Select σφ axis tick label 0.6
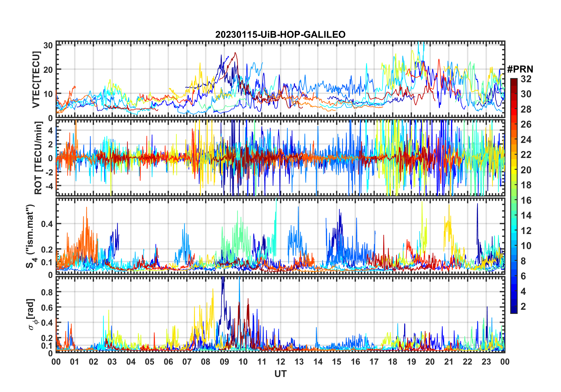561x392 pixels. [x=47, y=307]
